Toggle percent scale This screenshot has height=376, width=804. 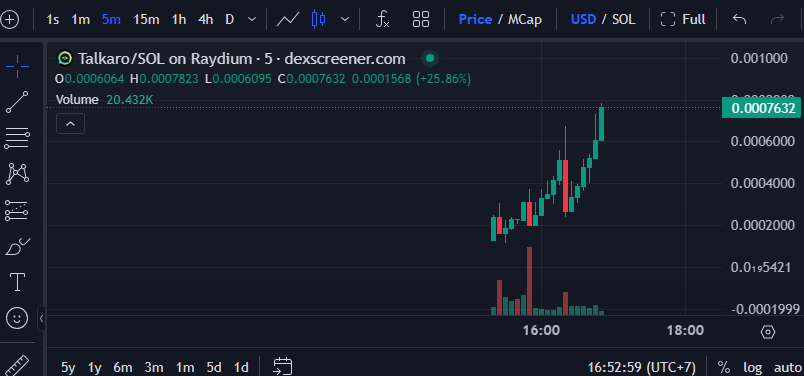click(x=723, y=367)
